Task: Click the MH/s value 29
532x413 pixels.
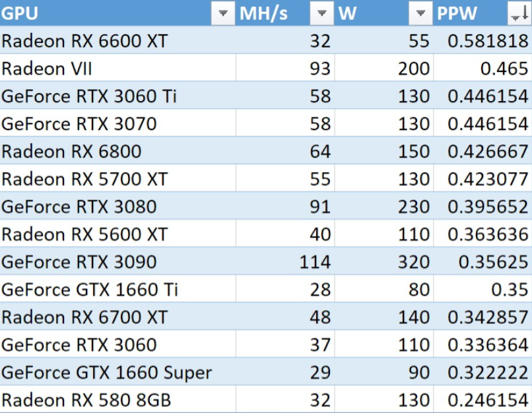Action: click(320, 372)
